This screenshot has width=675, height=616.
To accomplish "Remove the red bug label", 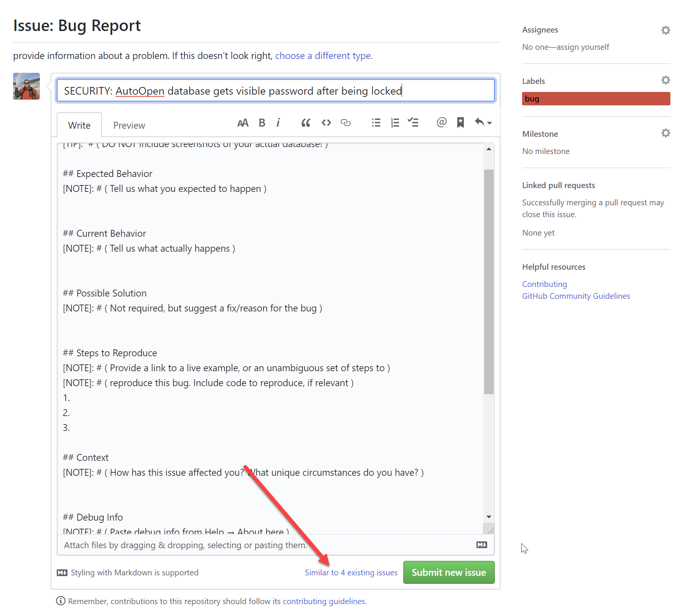I will [x=595, y=98].
